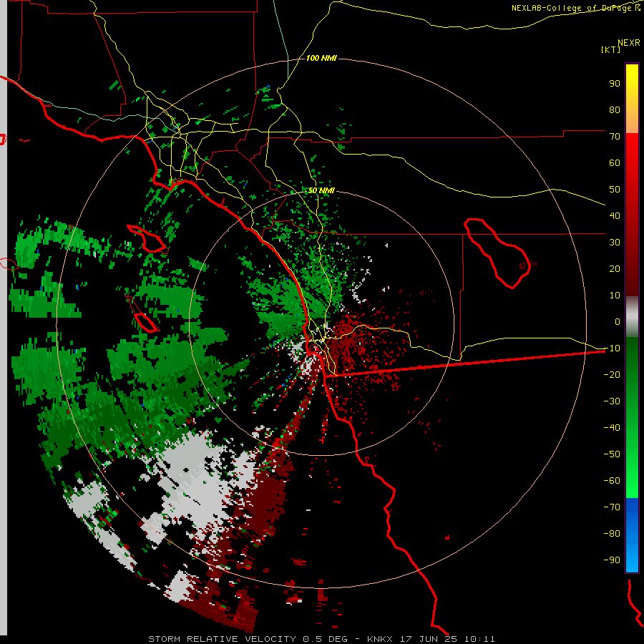
Task: Click the 80 value on the velocity scale
Action: 615,110
